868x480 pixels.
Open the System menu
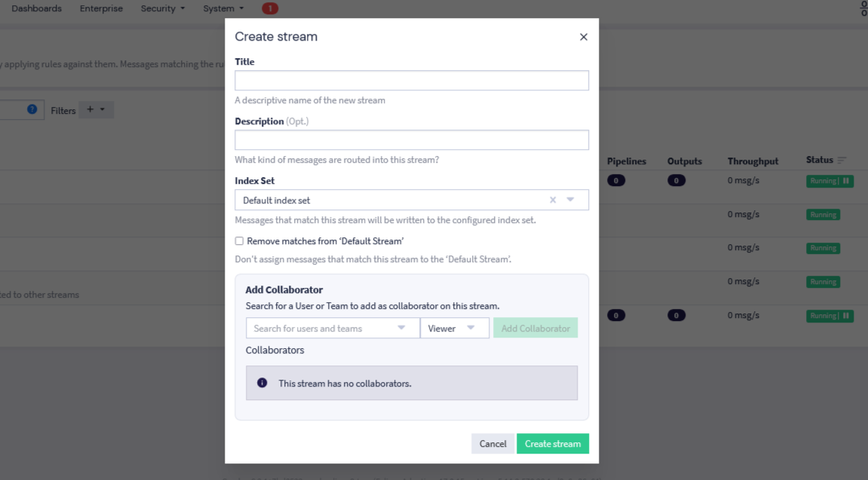tap(223, 8)
